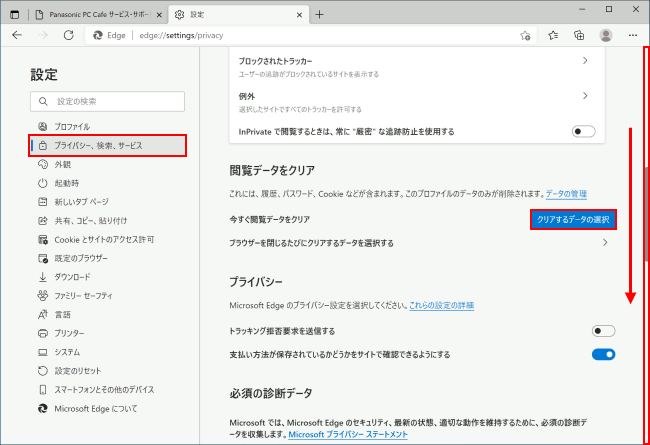Select ブロックされたトラッカー heading text
The image size is (650, 445).
(275, 61)
